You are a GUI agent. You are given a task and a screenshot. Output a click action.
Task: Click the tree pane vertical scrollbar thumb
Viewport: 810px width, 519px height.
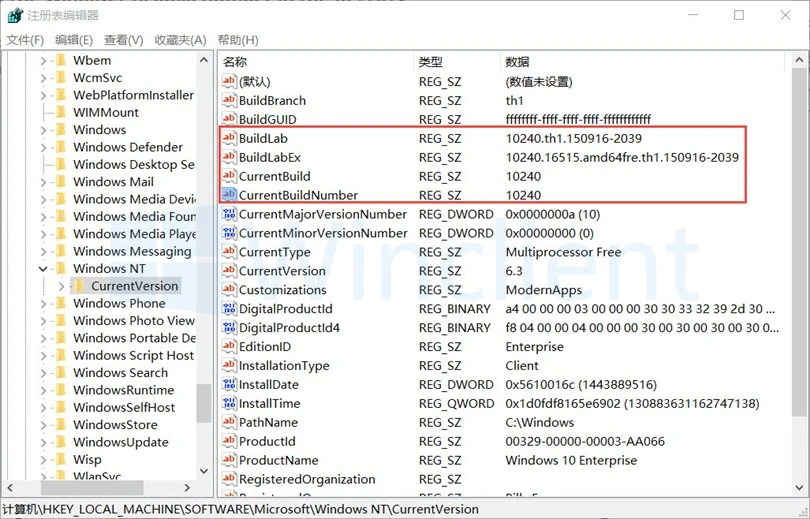pyautogui.click(x=204, y=402)
